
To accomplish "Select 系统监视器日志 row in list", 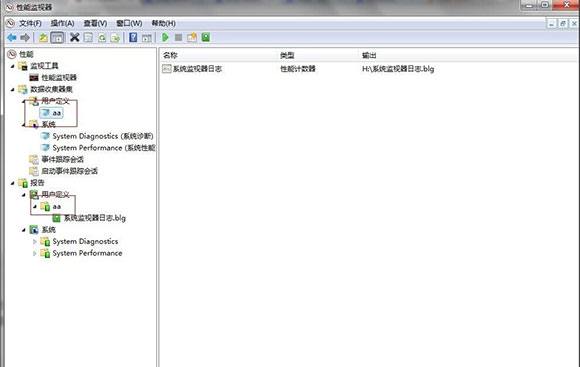I will pyautogui.click(x=197, y=69).
